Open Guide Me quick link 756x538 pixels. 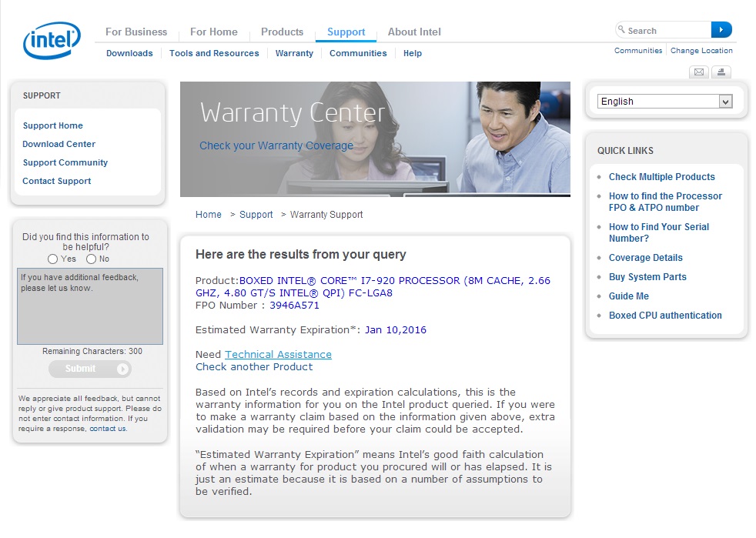coord(629,296)
